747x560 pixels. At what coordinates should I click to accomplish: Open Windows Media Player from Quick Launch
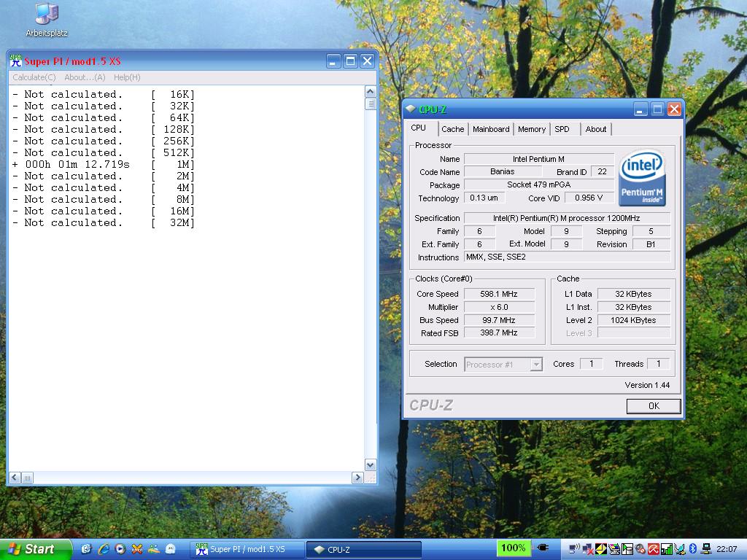[x=120, y=549]
